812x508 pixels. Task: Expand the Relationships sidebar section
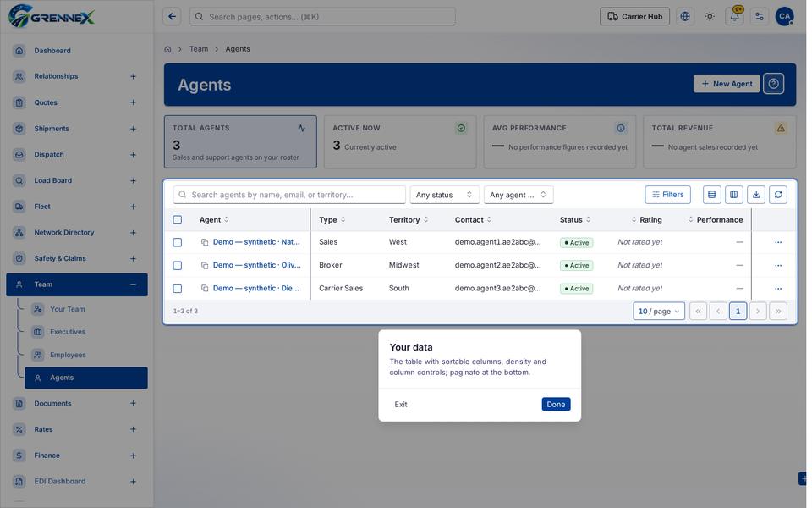tap(133, 76)
